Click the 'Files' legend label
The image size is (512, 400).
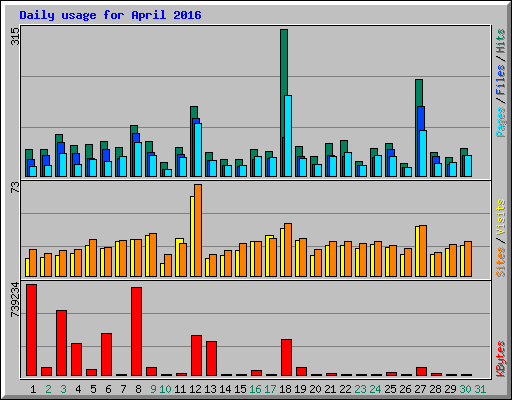pos(500,79)
